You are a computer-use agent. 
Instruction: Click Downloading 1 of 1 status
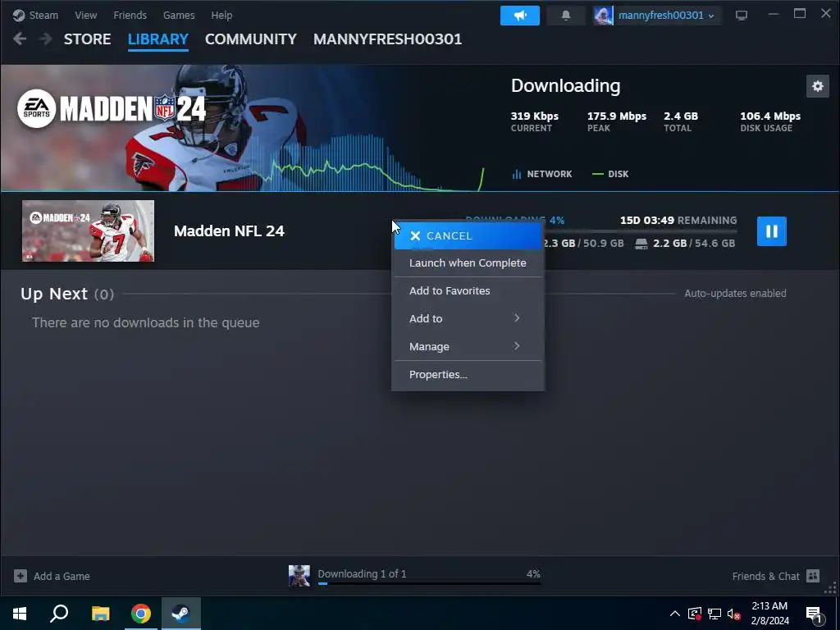362,573
